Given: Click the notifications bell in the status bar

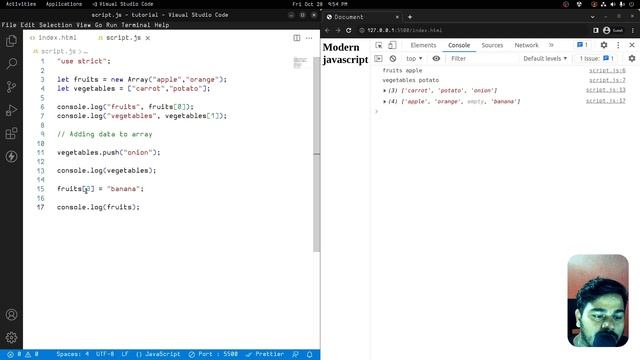Looking at the screenshot, I should click(x=310, y=354).
